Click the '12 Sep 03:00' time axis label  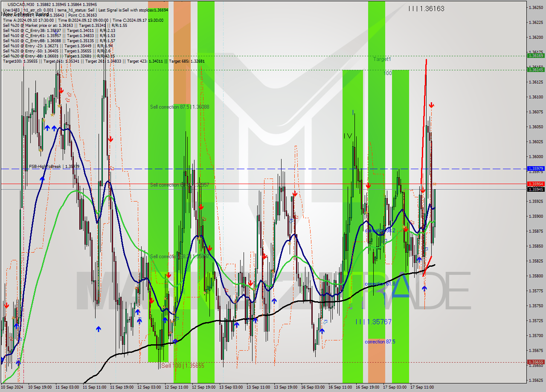(150, 387)
